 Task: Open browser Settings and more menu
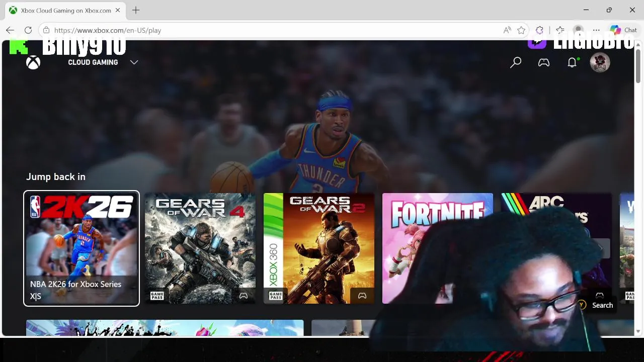coord(596,30)
